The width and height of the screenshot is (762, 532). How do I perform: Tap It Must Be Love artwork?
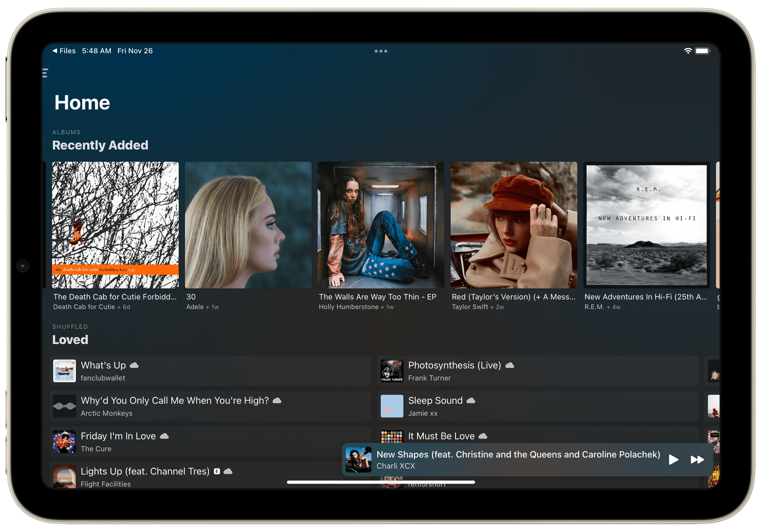(392, 436)
